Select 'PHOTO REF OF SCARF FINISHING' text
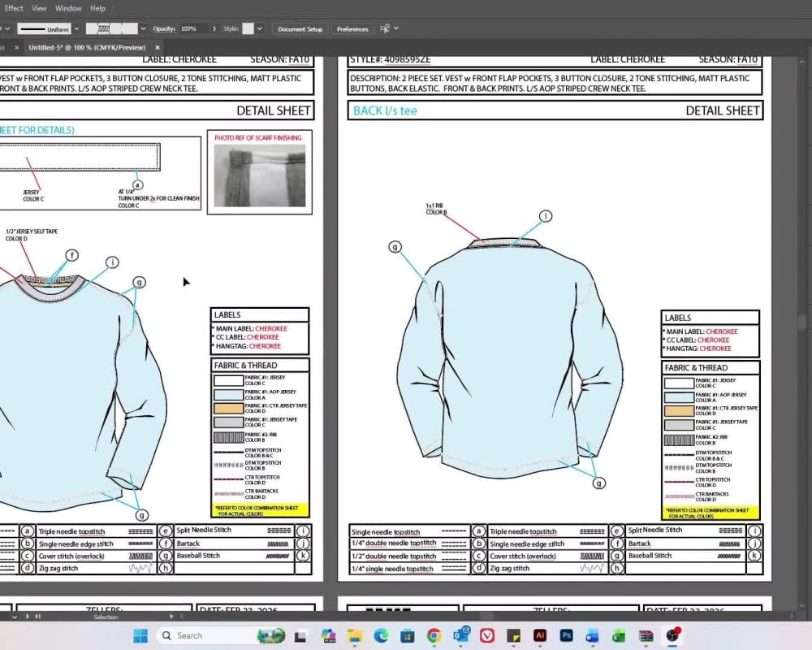The height and width of the screenshot is (650, 812). coord(258,138)
